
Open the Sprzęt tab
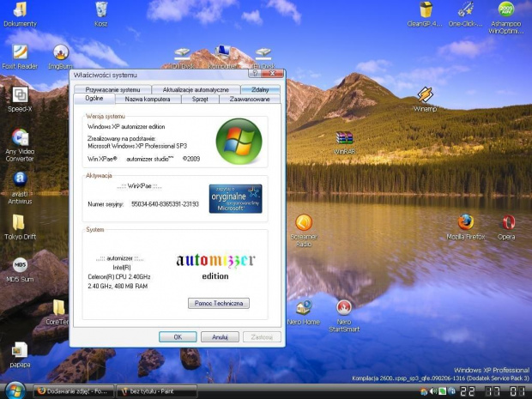[x=200, y=99]
